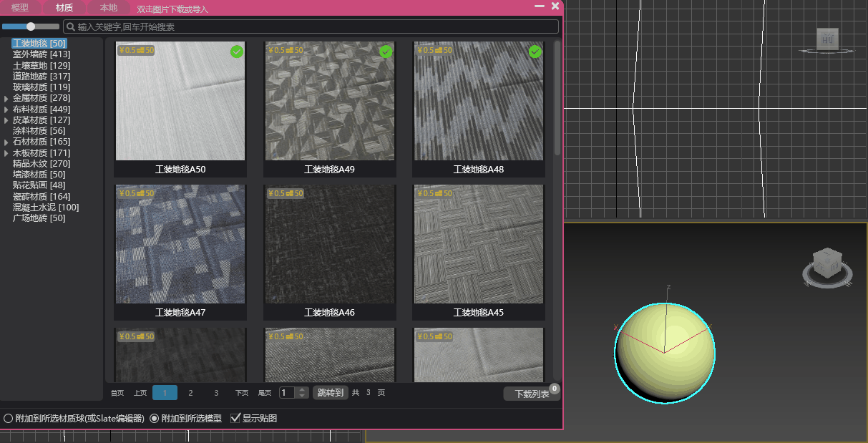Screen dimensions: 868x443
Task: Expand the 金属材质 category
Action: click(6, 98)
